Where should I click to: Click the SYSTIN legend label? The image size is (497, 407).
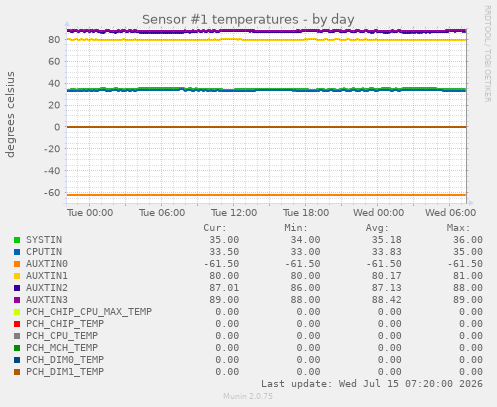coord(44,240)
